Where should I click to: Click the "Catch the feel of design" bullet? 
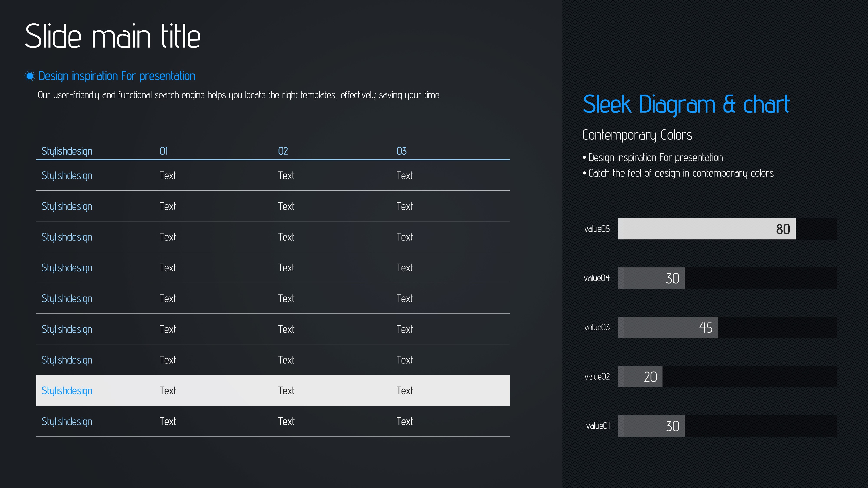681,174
